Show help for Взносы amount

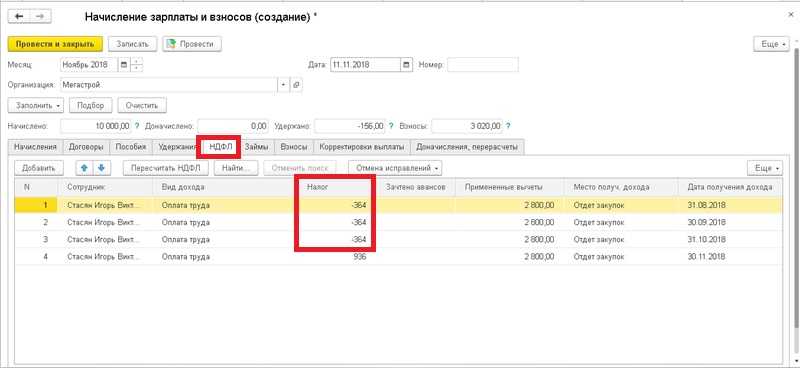[508, 126]
